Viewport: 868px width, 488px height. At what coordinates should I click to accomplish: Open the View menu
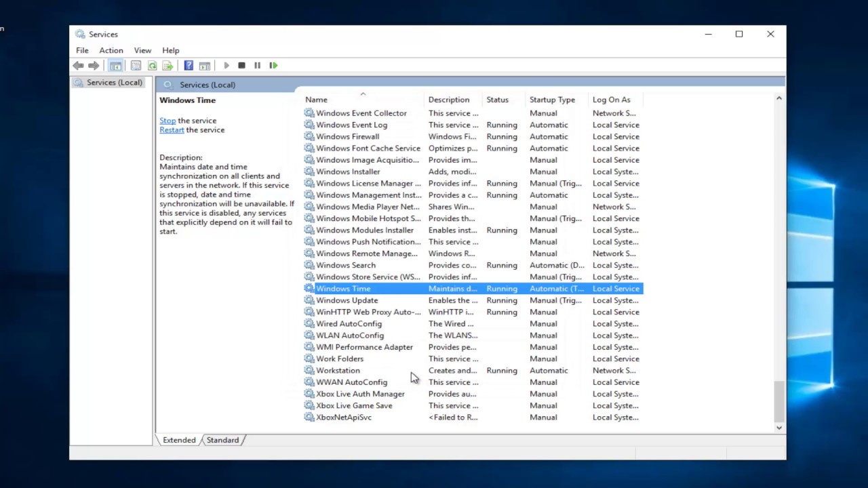tap(142, 50)
